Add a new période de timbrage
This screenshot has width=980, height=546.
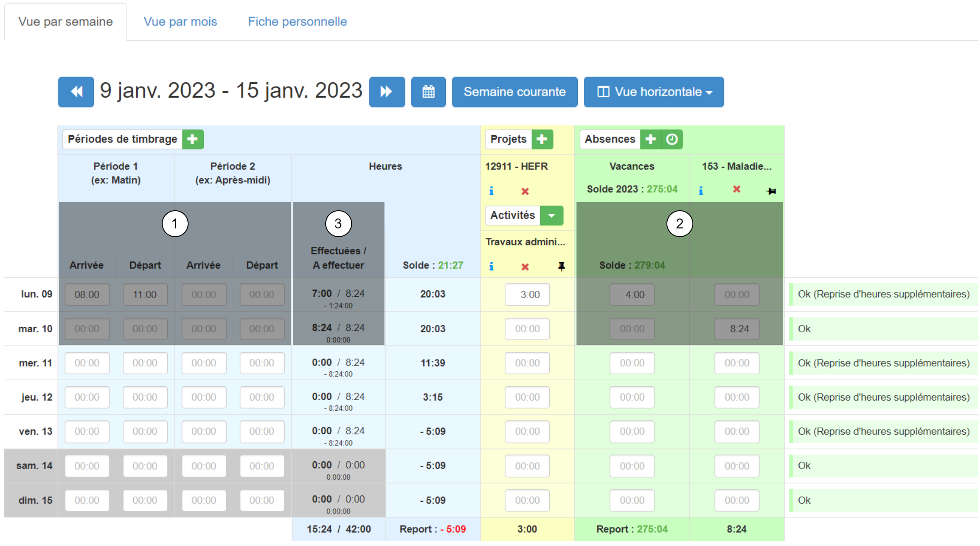[193, 139]
